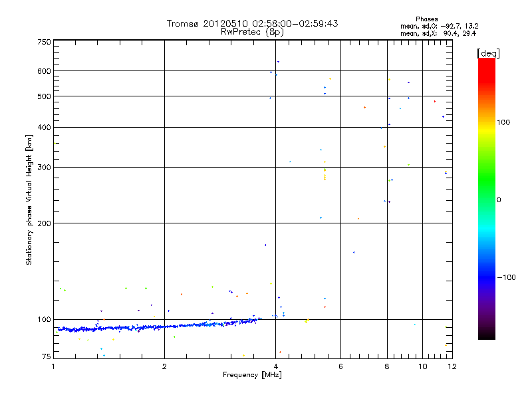Click the 'Phases' header text
The width and height of the screenshot is (532, 399).
click(426, 19)
